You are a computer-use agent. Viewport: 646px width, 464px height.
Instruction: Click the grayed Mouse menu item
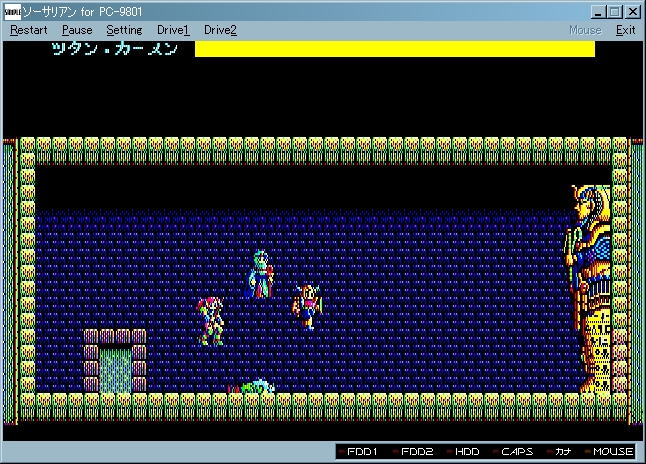[585, 30]
